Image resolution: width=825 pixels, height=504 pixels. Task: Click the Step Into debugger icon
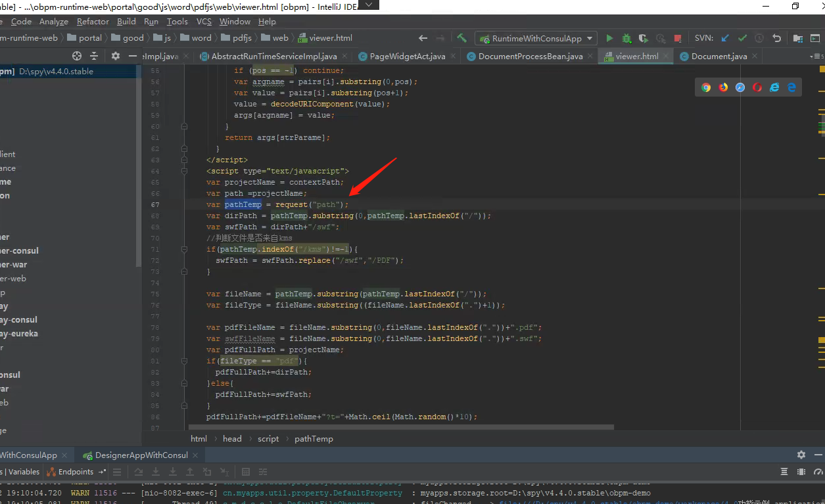pos(156,472)
